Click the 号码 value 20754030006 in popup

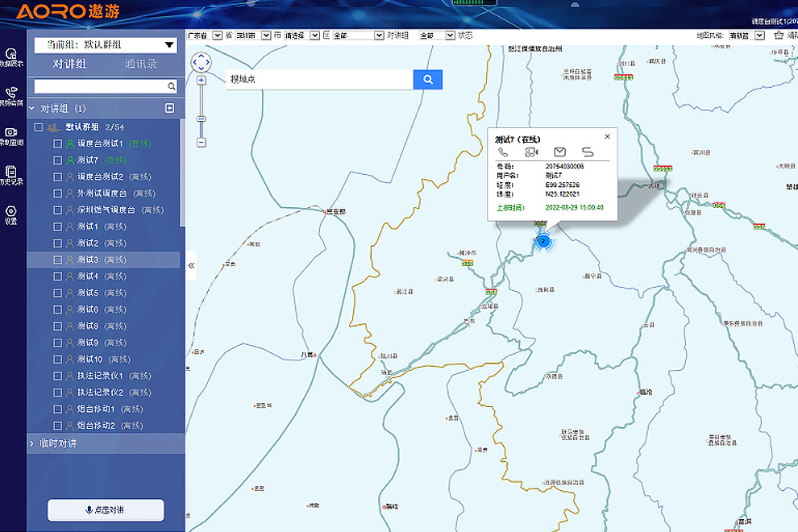tap(564, 167)
